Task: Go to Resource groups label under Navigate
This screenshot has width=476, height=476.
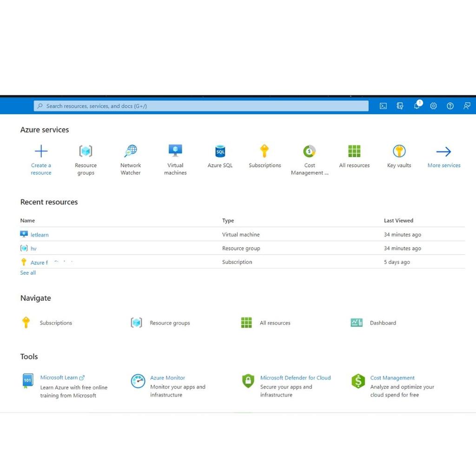Action: tap(170, 323)
